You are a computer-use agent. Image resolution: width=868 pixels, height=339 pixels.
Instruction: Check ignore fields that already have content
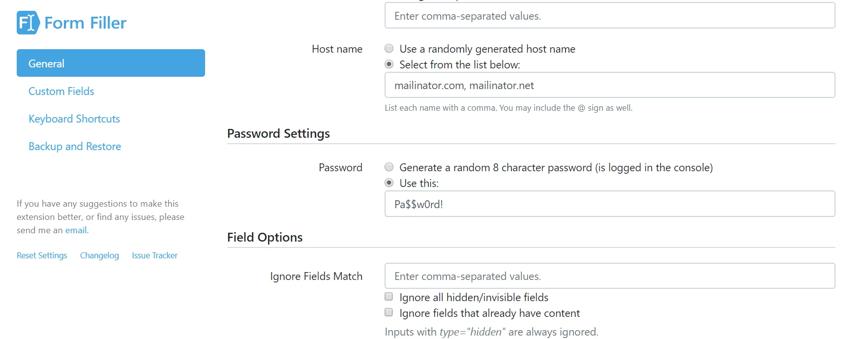pos(389,312)
